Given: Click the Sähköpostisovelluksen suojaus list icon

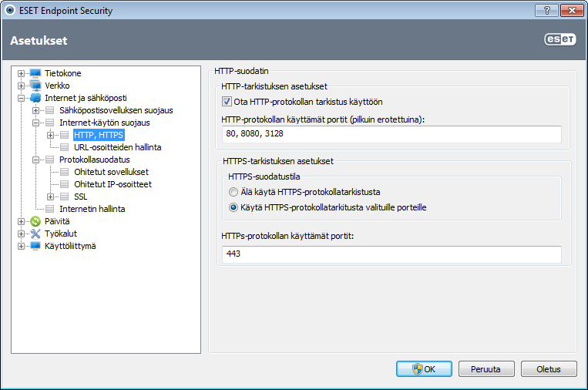Looking at the screenshot, I should coord(50,110).
